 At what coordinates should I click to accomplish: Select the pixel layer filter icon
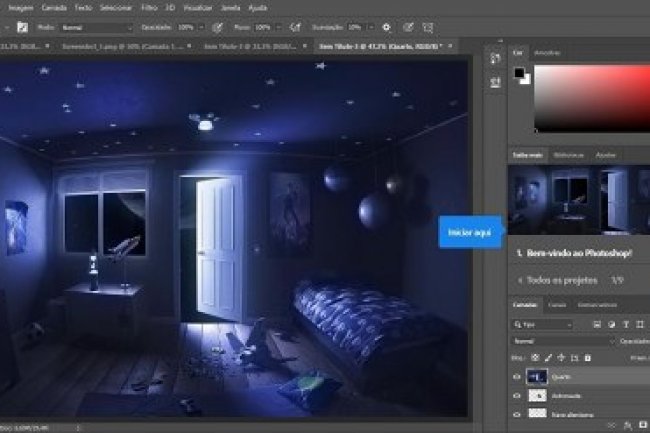597,324
